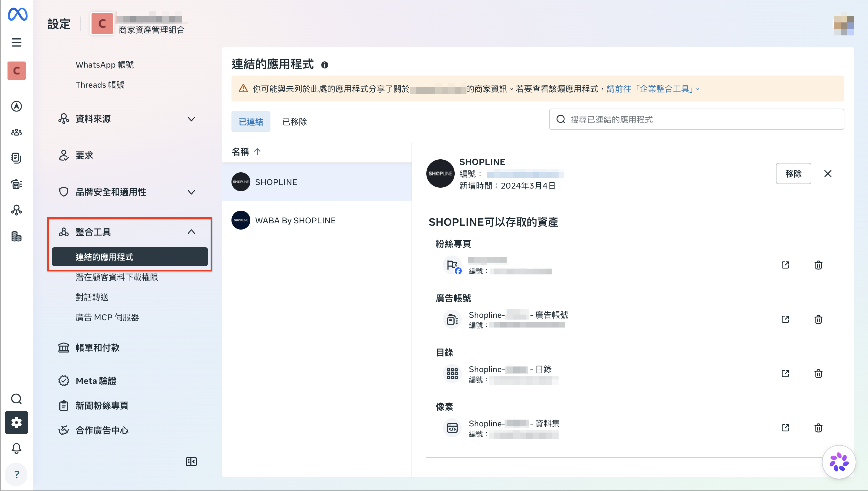868x491 pixels.
Task: Open notifications bell icon
Action: click(17, 449)
